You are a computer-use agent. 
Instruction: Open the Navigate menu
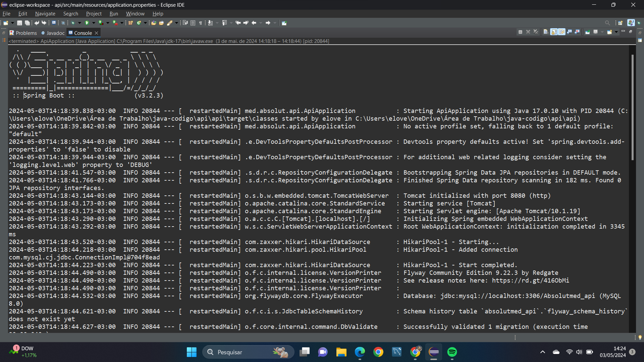(x=45, y=13)
